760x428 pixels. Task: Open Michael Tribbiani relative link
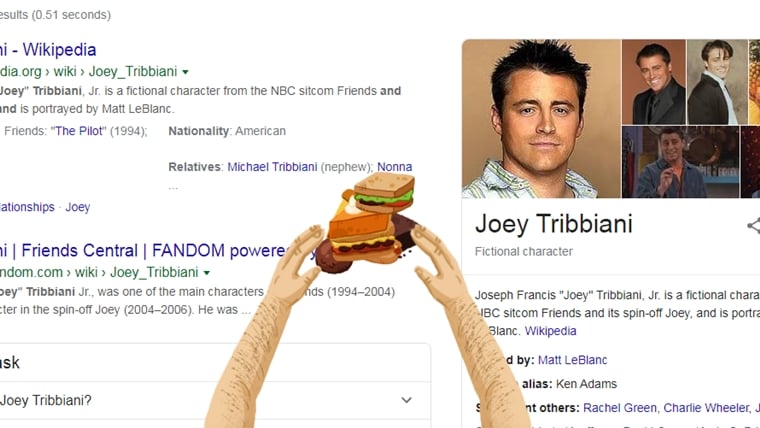click(x=272, y=167)
